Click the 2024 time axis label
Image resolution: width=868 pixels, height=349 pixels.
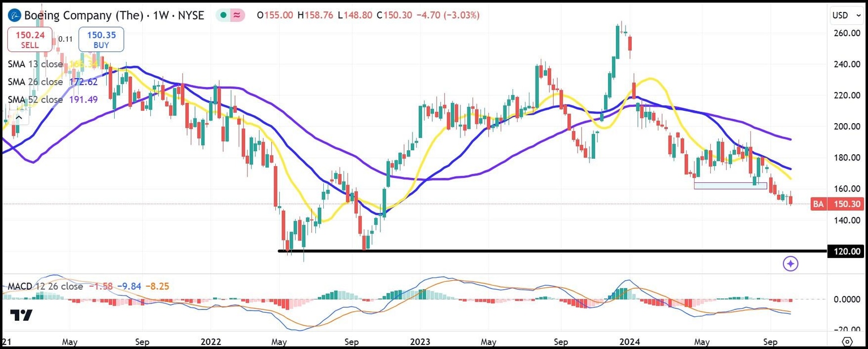click(629, 342)
